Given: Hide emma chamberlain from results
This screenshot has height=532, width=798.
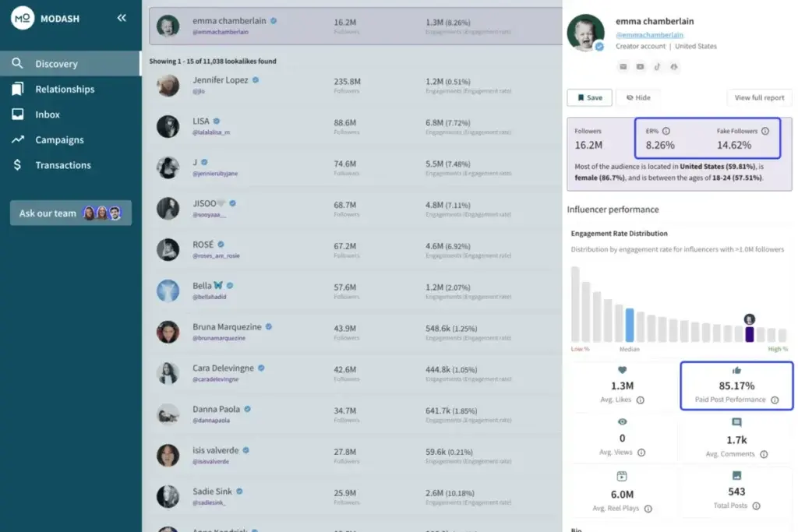Looking at the screenshot, I should point(638,97).
